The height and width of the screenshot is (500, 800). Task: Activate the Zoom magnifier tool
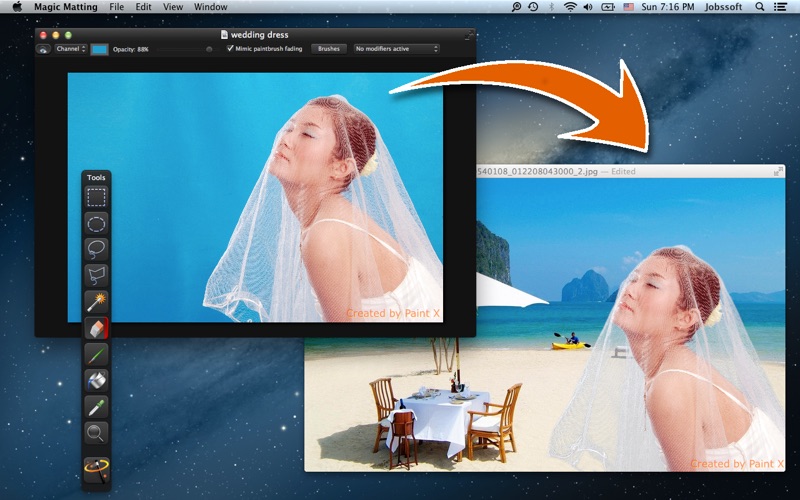tap(96, 432)
